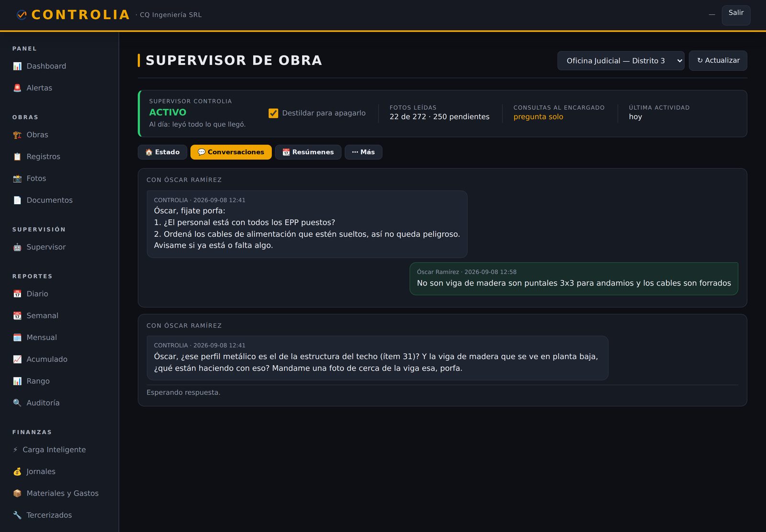This screenshot has width=766, height=532.
Task: Open the Resúmenes tab
Action: (308, 152)
